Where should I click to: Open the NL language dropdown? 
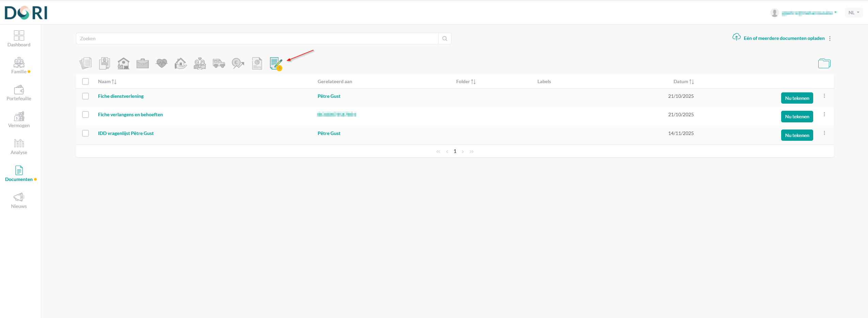(854, 13)
